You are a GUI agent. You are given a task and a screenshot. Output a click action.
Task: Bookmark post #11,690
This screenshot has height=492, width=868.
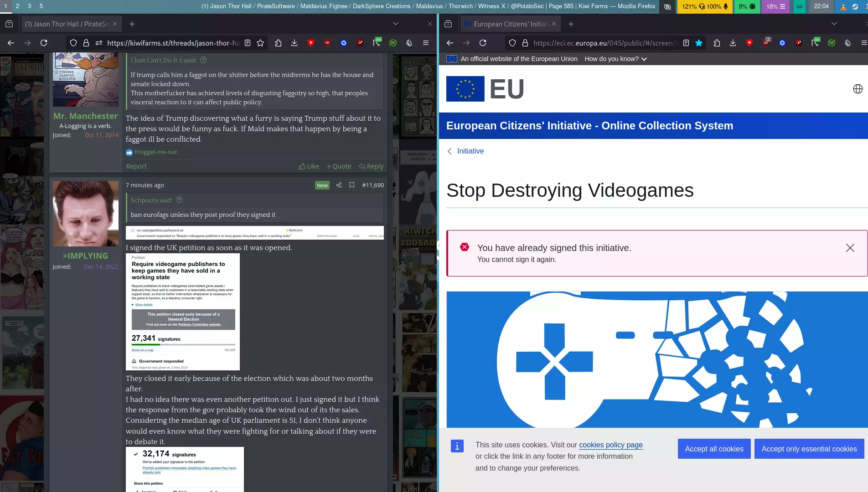click(352, 185)
